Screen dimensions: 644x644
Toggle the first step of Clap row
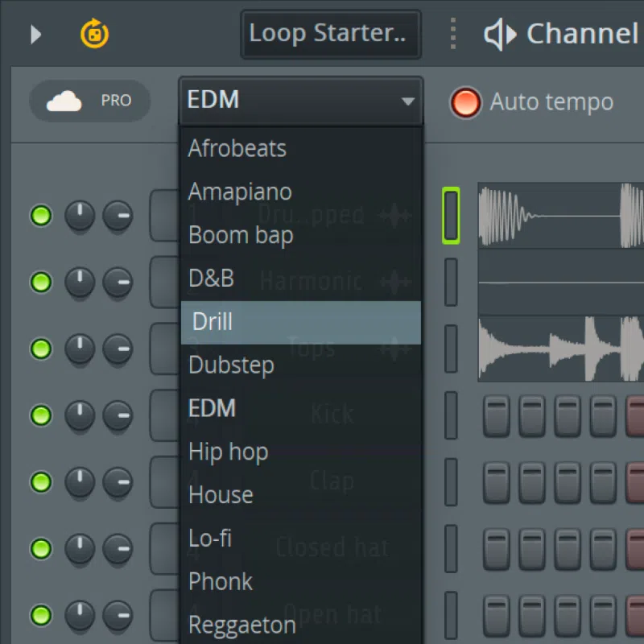point(496,481)
